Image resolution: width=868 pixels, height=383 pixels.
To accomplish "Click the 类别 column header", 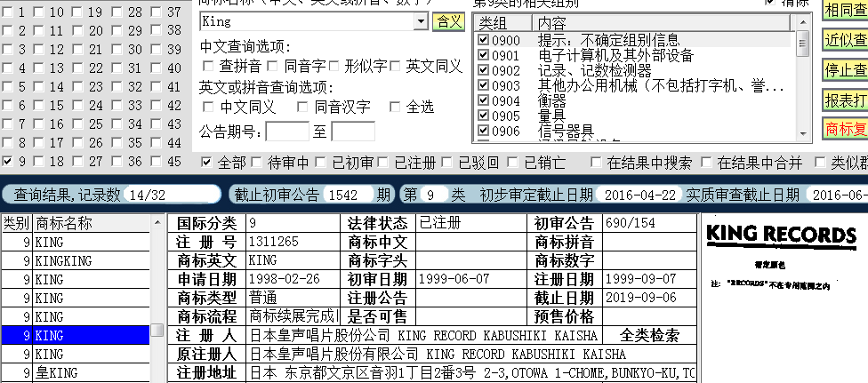I will [16, 223].
